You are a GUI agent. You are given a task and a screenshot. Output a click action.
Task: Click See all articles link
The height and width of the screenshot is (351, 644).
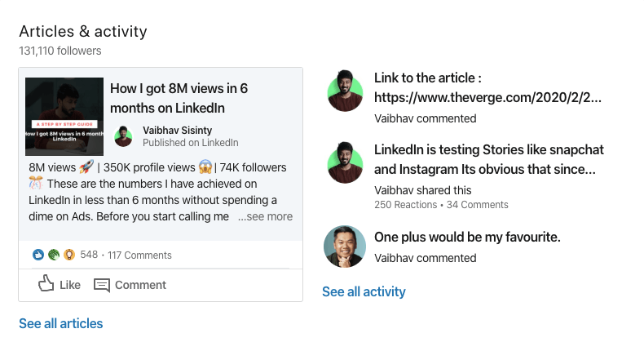click(x=61, y=323)
